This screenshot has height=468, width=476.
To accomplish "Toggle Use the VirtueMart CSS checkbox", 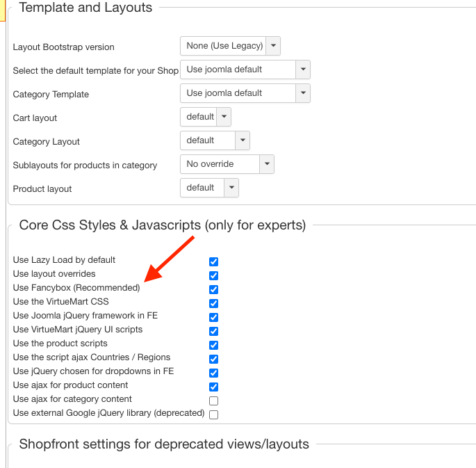I will tap(213, 304).
